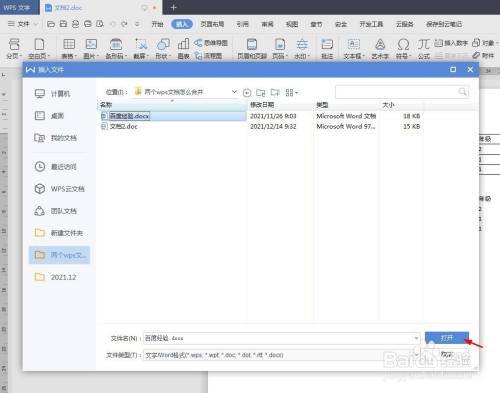Open the 页眉和页脚 header and footer tool
Viewport: 500px width, 393px height.
(252, 49)
